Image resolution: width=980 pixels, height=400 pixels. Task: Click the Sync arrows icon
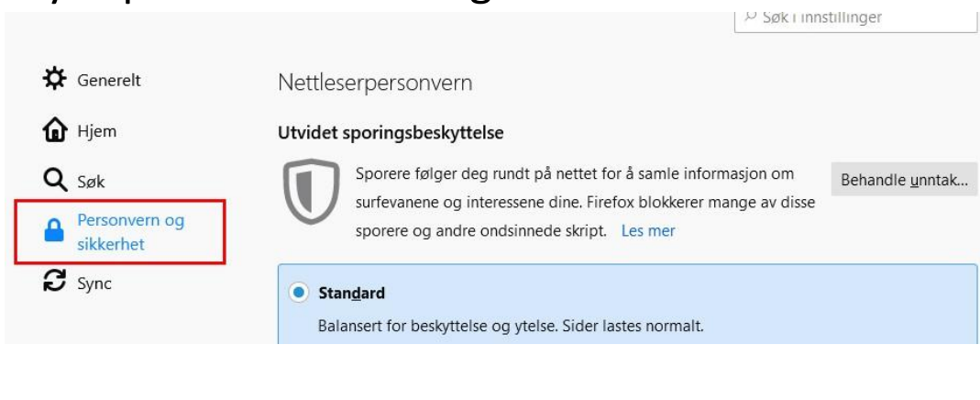(x=54, y=281)
